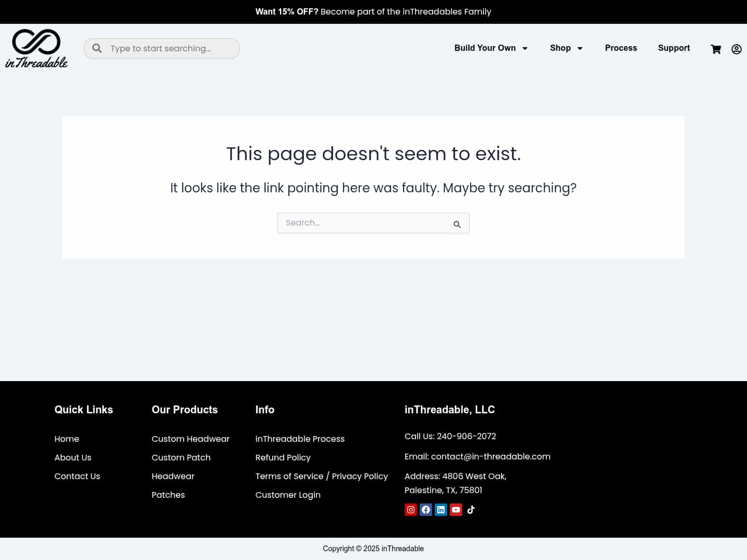747x560 pixels.
Task: Open the Customer Login link
Action: [288, 495]
